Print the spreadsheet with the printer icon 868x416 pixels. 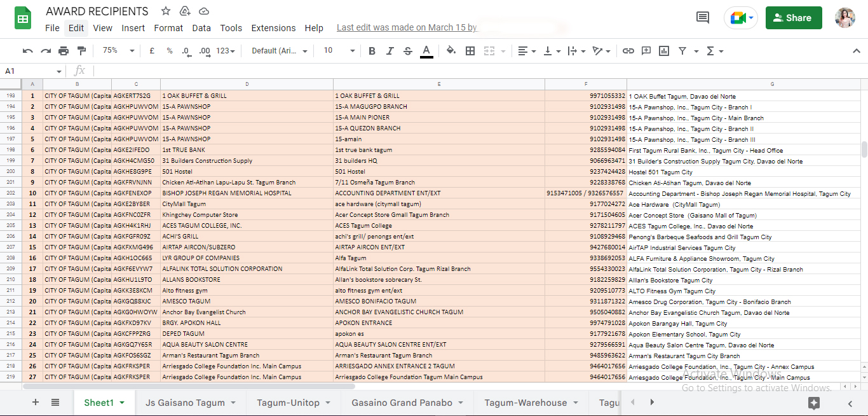tap(64, 51)
